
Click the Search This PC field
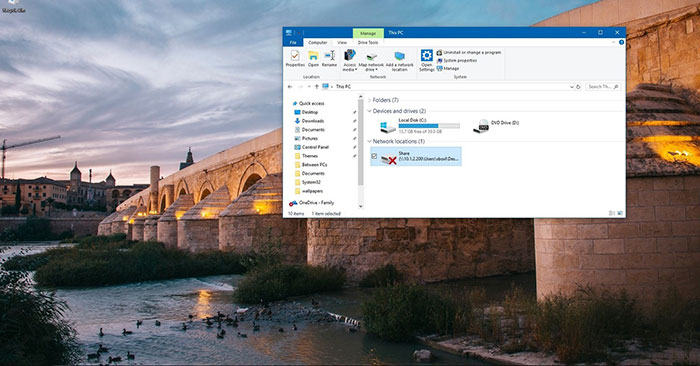pyautogui.click(x=602, y=87)
